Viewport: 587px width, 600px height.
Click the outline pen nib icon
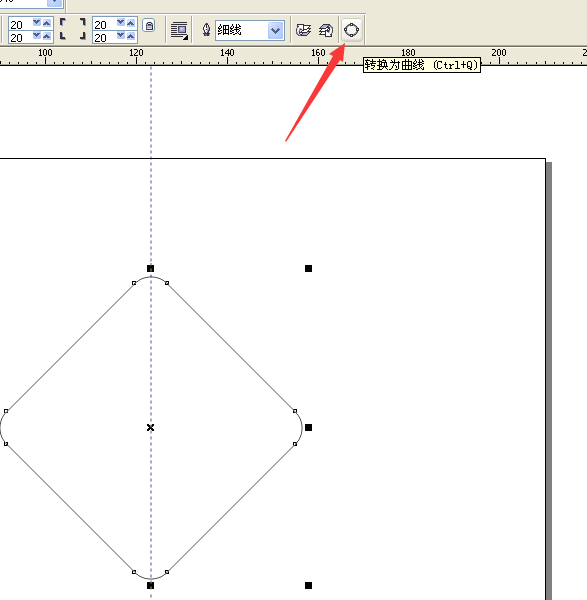[206, 30]
